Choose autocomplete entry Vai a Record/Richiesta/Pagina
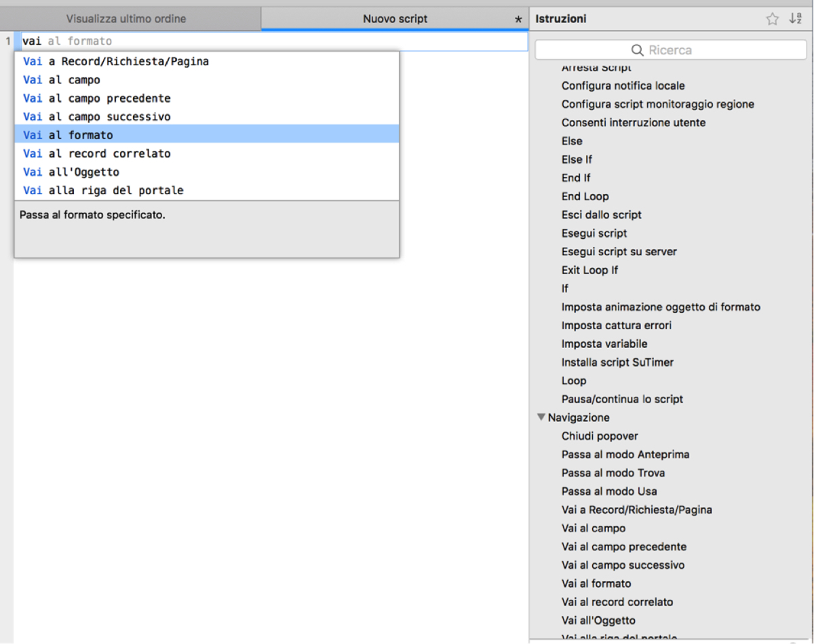814x644 pixels. 206,62
